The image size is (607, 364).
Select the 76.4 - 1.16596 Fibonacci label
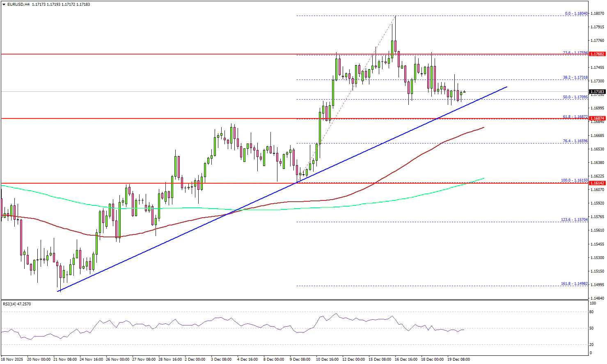[575, 141]
